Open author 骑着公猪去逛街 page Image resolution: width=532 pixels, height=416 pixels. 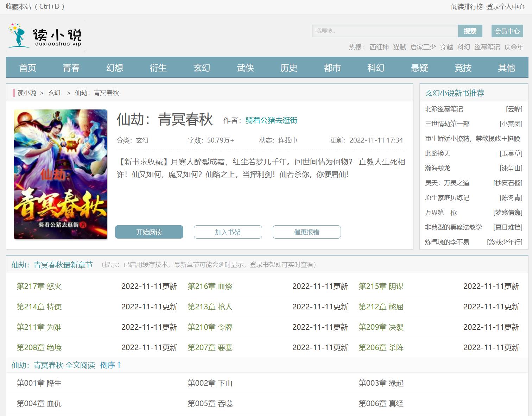(271, 120)
